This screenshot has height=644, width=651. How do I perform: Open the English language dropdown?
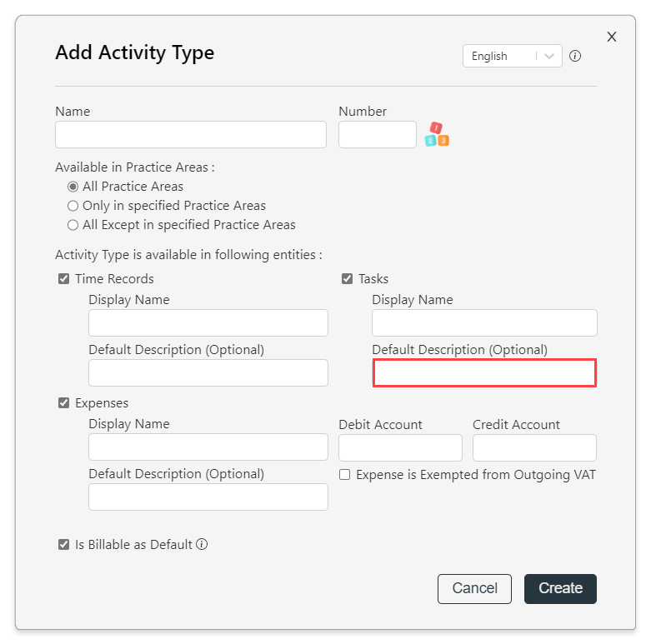coord(513,56)
